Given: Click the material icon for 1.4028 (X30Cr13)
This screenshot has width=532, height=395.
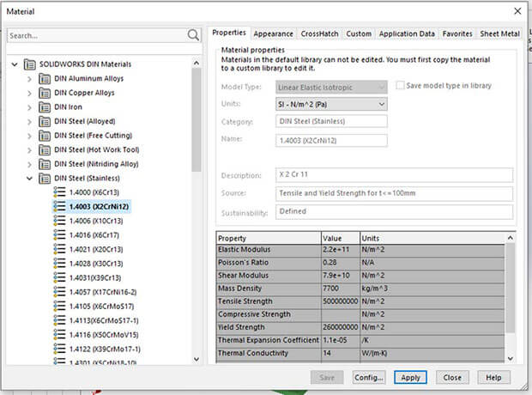Looking at the screenshot, I should coord(59,264).
